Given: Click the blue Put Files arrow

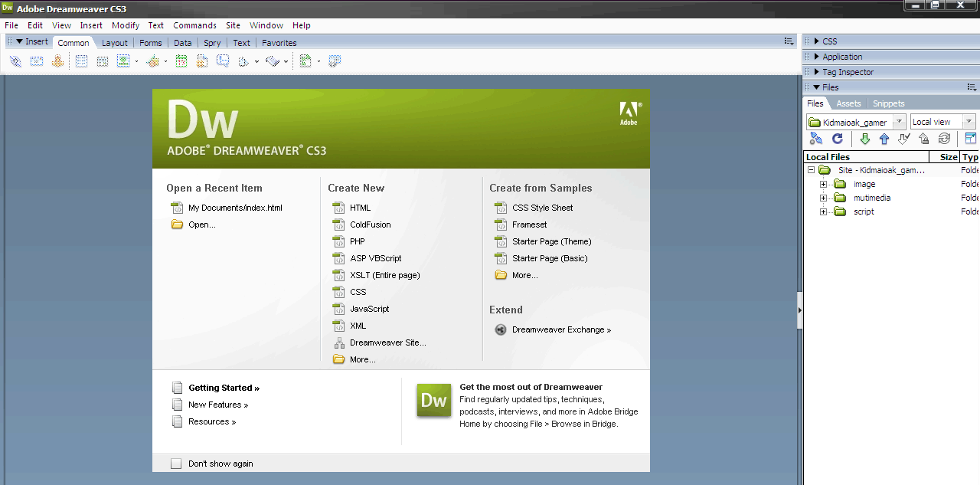Looking at the screenshot, I should pyautogui.click(x=884, y=139).
